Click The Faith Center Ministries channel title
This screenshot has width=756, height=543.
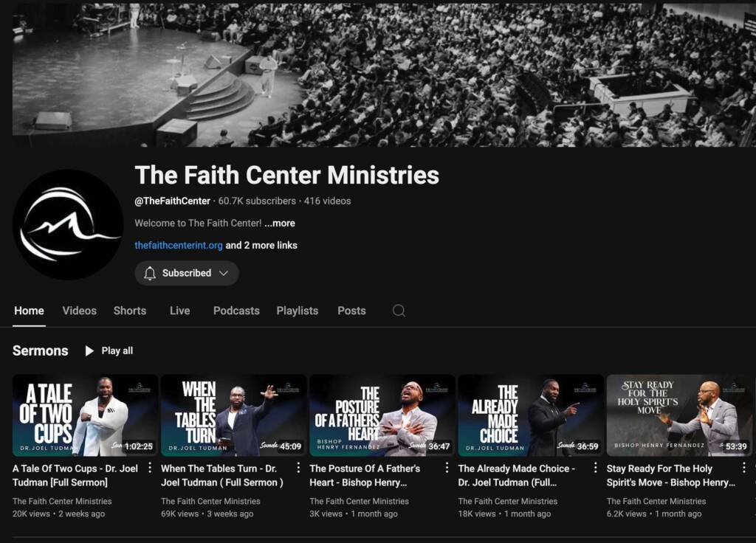(x=287, y=175)
